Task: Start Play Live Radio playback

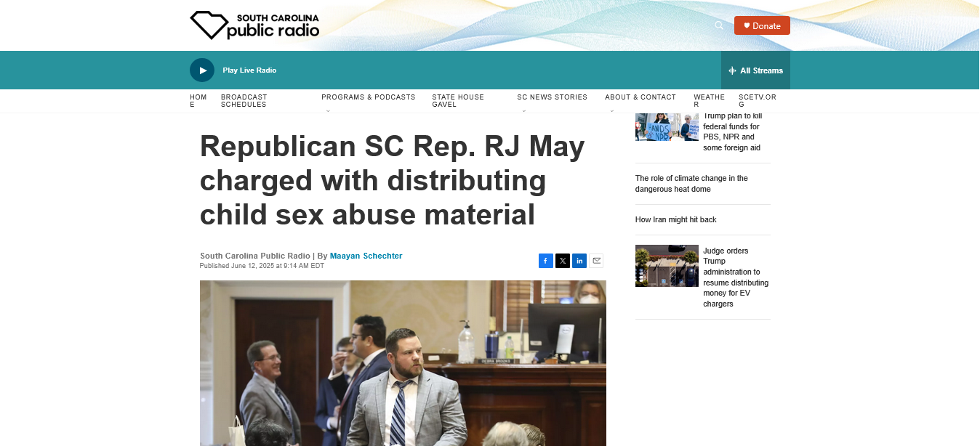Action: coord(202,70)
